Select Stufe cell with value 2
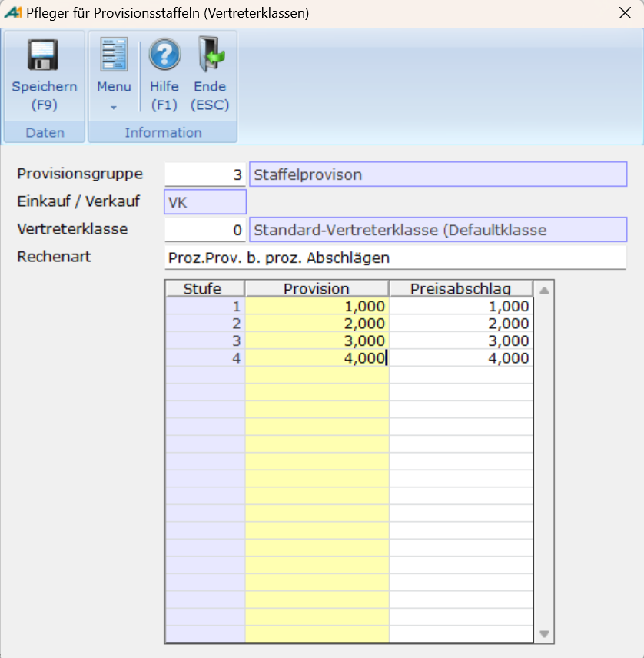The image size is (644, 658). 205,323
